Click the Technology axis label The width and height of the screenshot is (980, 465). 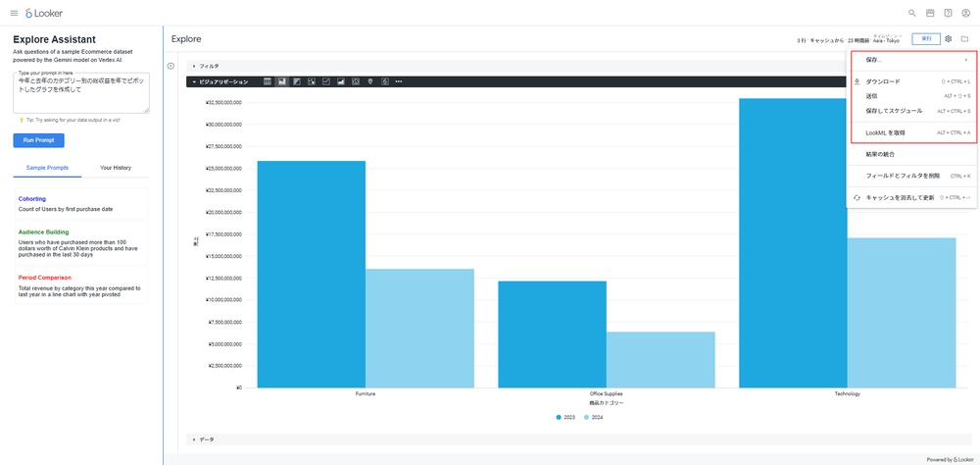(848, 394)
